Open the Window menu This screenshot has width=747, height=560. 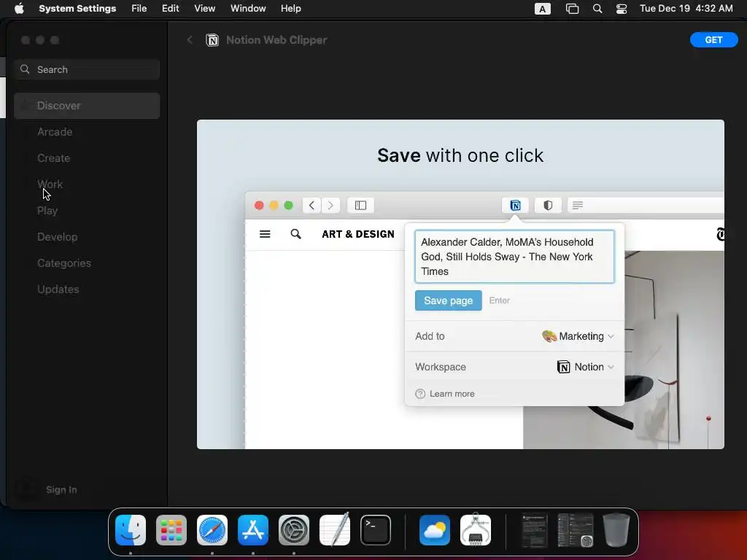[248, 9]
